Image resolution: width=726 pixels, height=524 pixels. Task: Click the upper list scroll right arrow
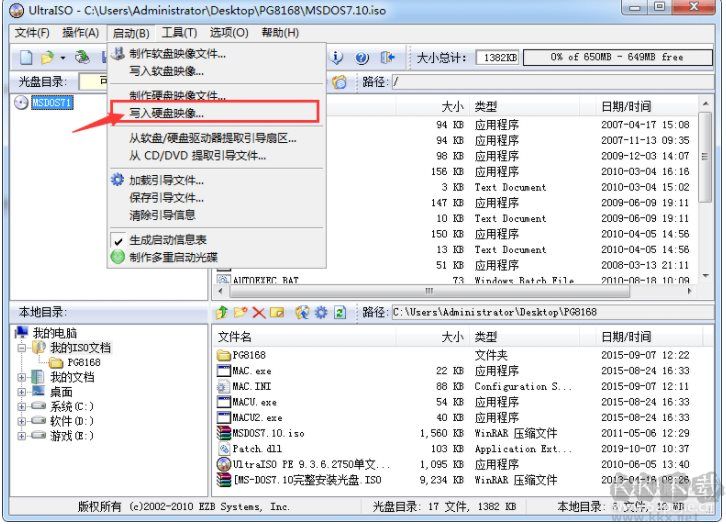coord(689,291)
